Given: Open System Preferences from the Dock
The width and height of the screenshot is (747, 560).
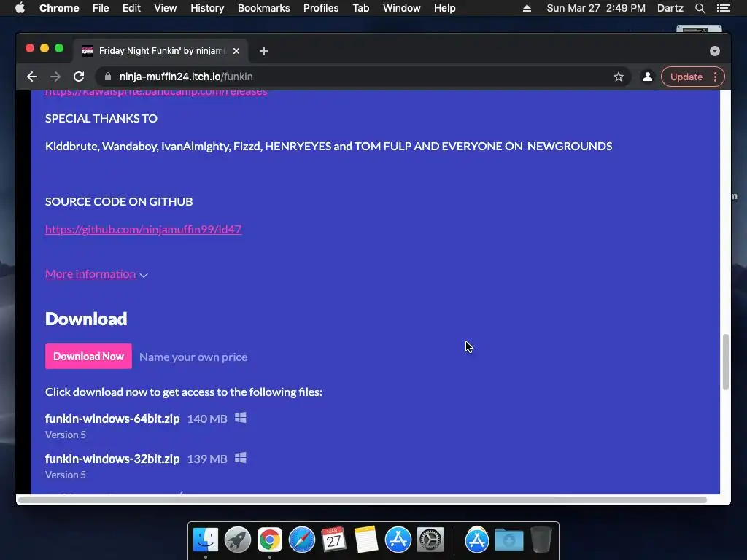Looking at the screenshot, I should (430, 540).
